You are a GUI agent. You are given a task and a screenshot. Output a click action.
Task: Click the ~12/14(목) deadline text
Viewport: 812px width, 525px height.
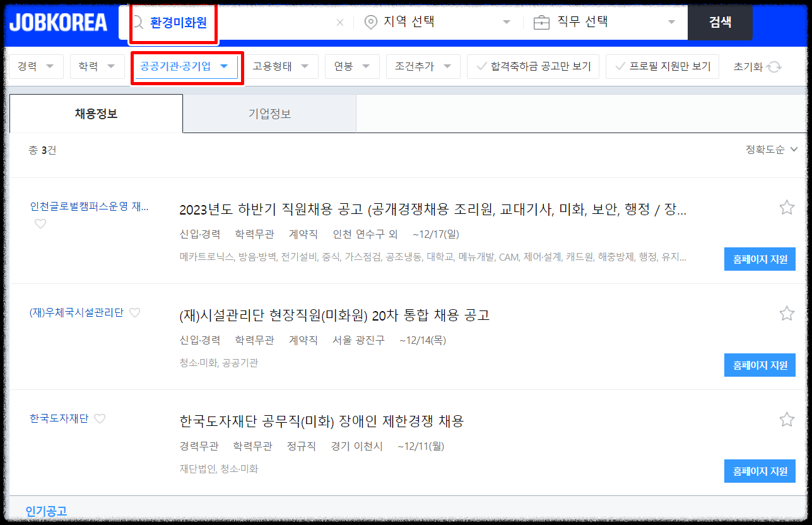click(x=423, y=340)
